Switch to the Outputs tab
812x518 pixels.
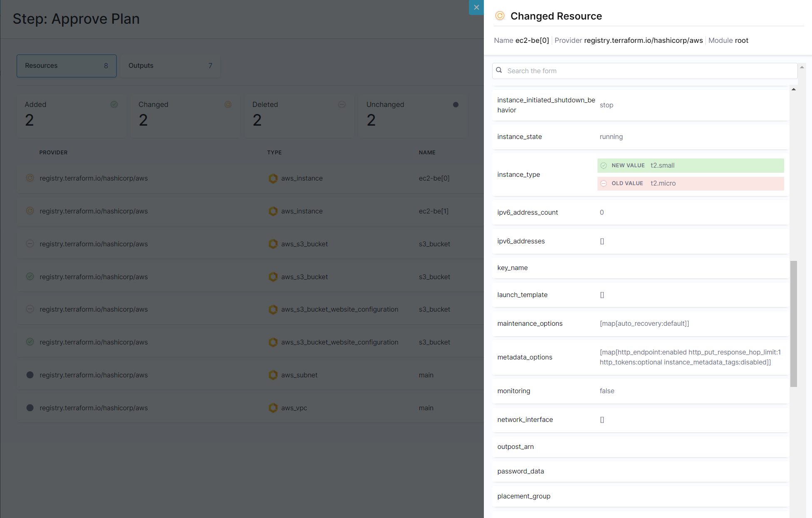pos(170,66)
